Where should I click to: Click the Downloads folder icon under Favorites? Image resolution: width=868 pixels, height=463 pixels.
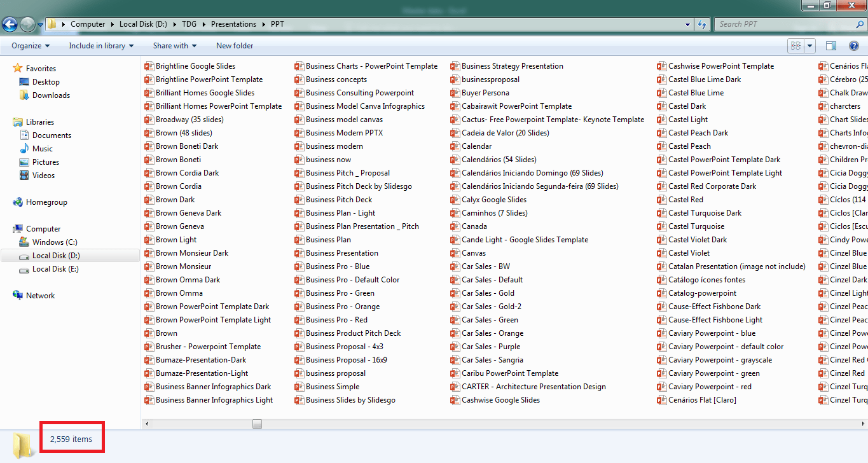tap(24, 95)
